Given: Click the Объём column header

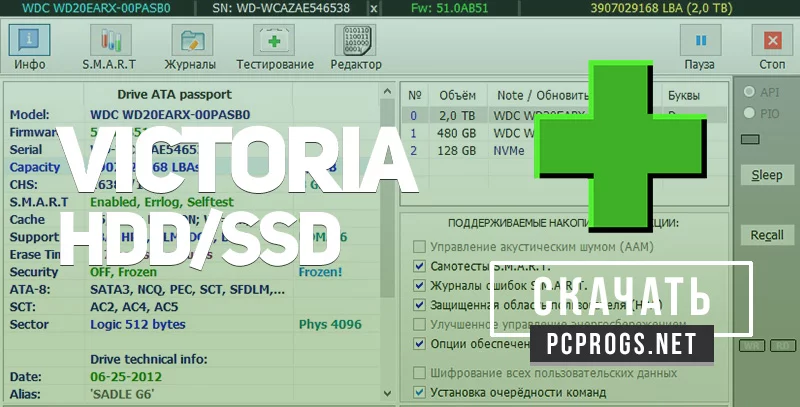Looking at the screenshot, I should [x=458, y=96].
